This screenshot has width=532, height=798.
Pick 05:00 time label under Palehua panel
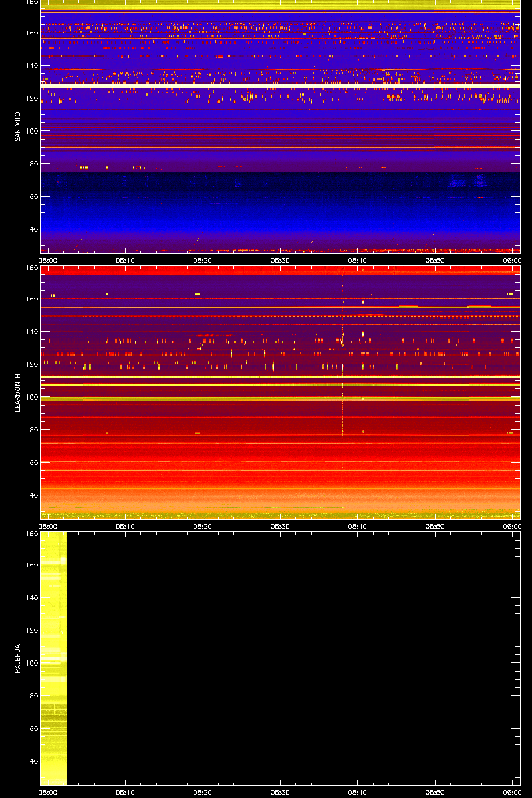tap(48, 792)
